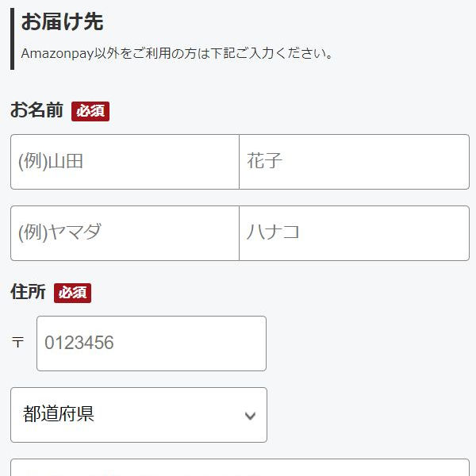Focus the first name field showing 花子
This screenshot has width=476, height=476.
coord(354,162)
